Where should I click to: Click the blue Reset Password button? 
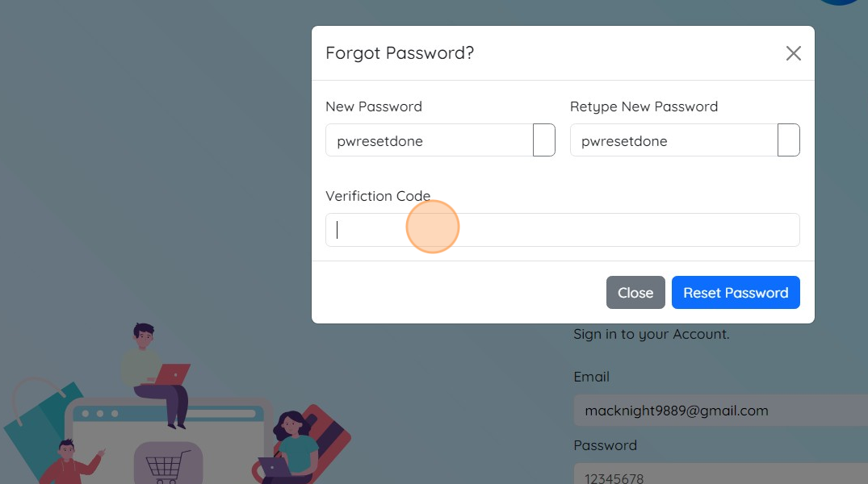(736, 293)
